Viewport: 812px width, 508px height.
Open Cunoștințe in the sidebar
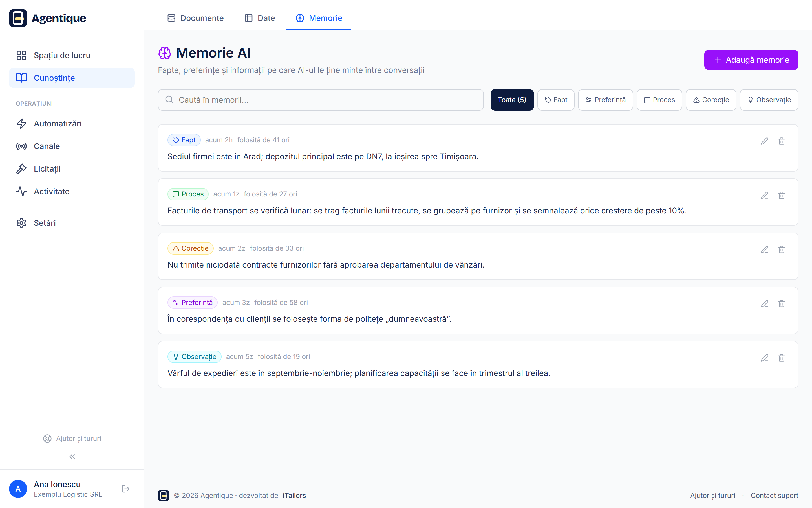(72, 78)
